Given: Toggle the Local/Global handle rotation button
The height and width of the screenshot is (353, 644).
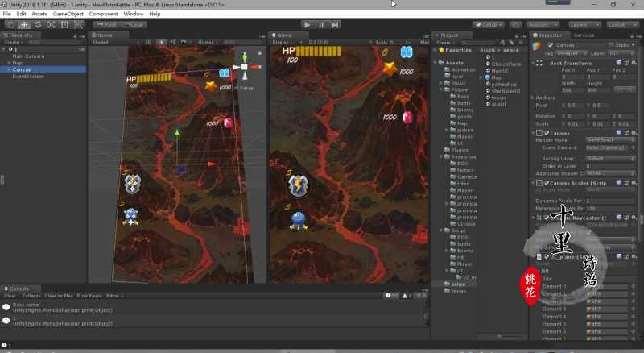Looking at the screenshot, I should (x=134, y=25).
